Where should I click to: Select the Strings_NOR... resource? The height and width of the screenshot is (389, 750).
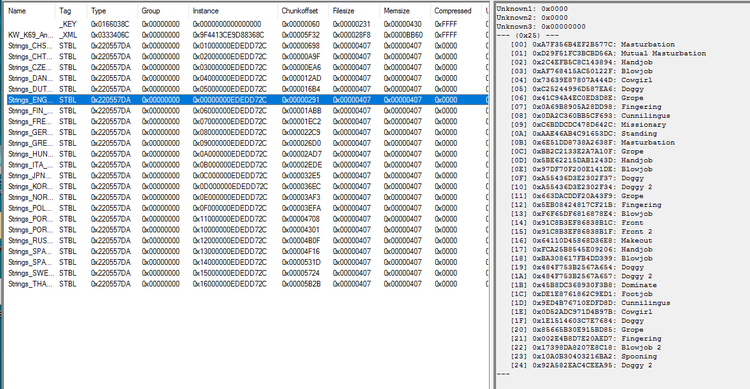tap(247, 197)
